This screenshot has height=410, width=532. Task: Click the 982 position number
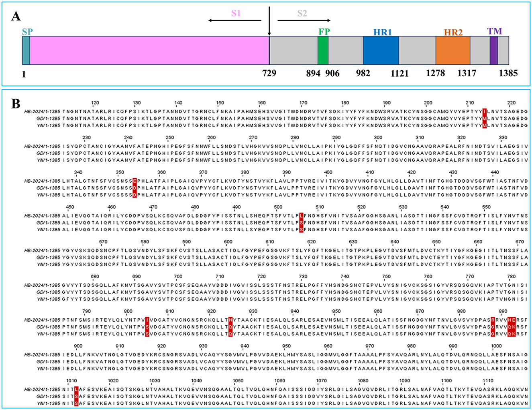363,73
